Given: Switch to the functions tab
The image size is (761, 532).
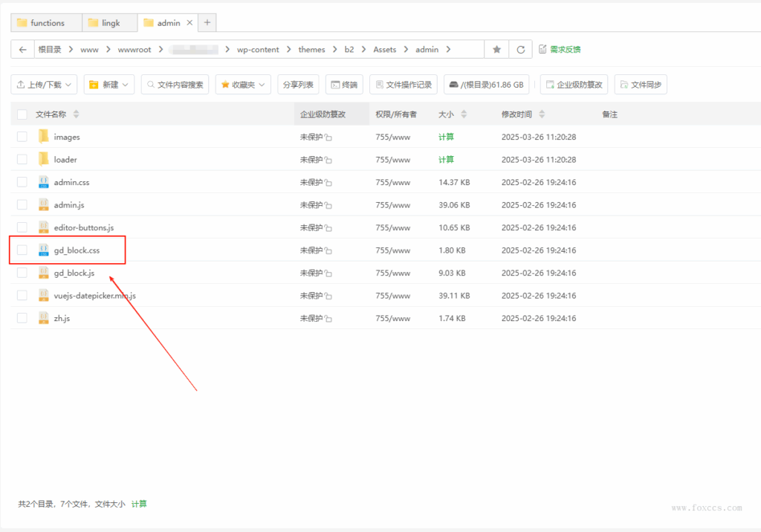Looking at the screenshot, I should [x=47, y=23].
